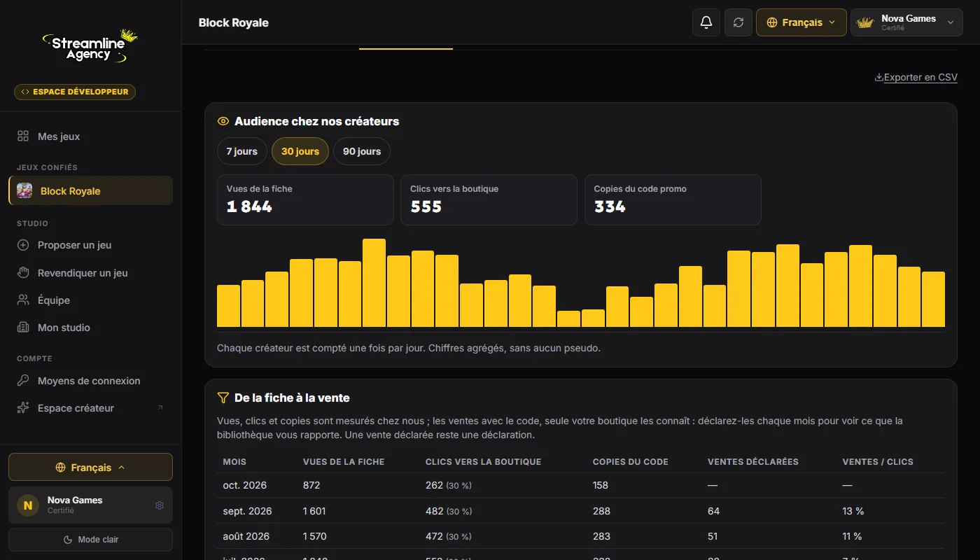Expand the Nova Games account menu in header
The image size is (980, 560).
906,22
